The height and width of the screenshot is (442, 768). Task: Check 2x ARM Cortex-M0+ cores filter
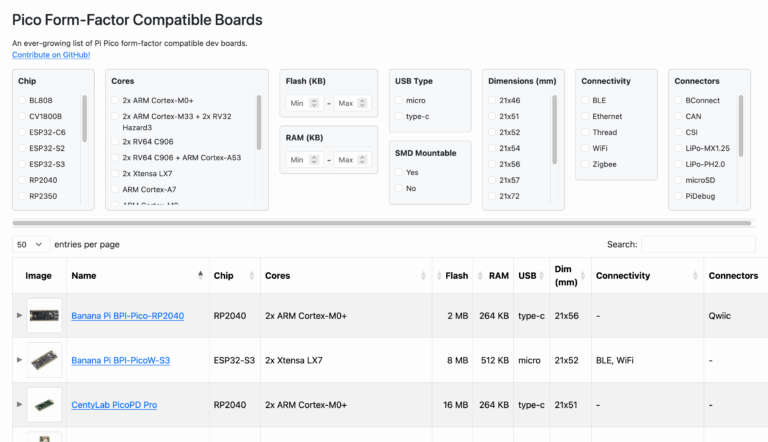coord(115,100)
